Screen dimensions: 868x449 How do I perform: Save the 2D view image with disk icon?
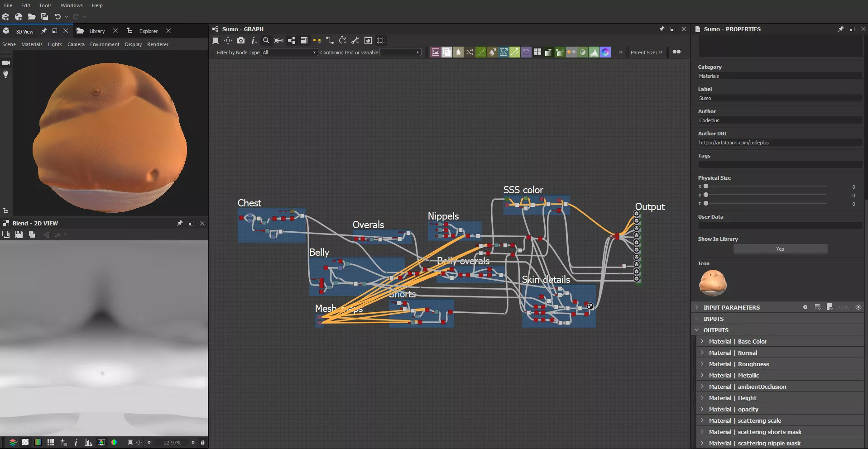pos(19,234)
